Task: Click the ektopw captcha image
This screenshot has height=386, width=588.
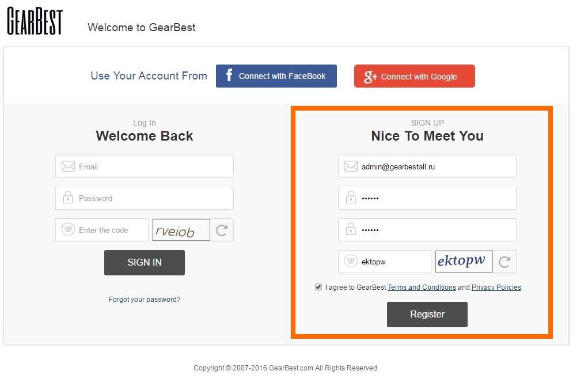Action: [x=464, y=262]
